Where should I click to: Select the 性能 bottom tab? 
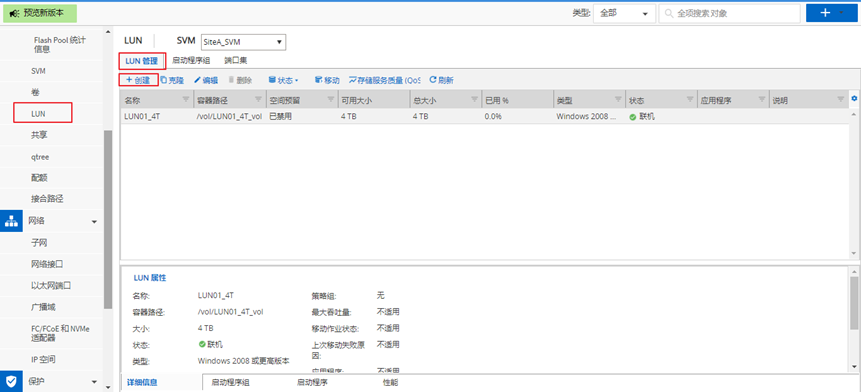click(x=390, y=383)
